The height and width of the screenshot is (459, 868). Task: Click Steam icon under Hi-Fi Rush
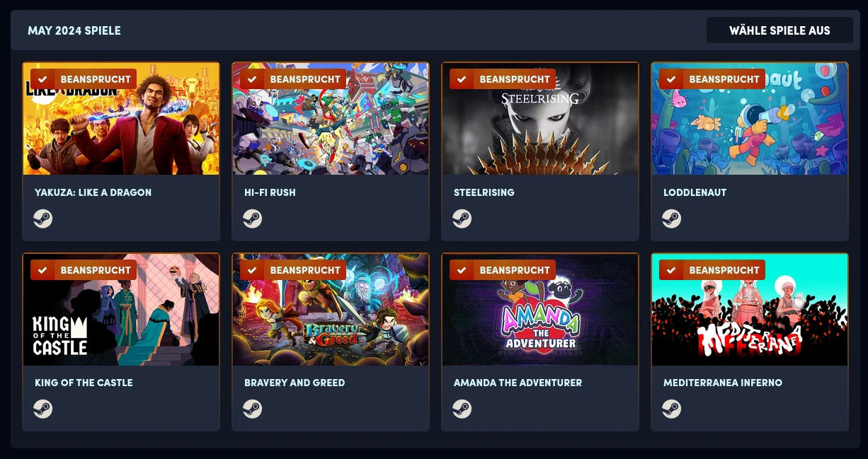[x=253, y=219]
